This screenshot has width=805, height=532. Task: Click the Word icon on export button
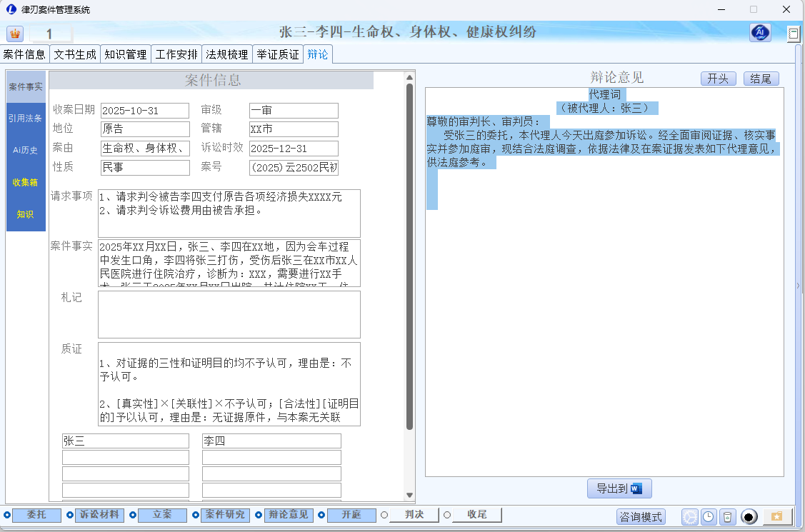coord(636,489)
